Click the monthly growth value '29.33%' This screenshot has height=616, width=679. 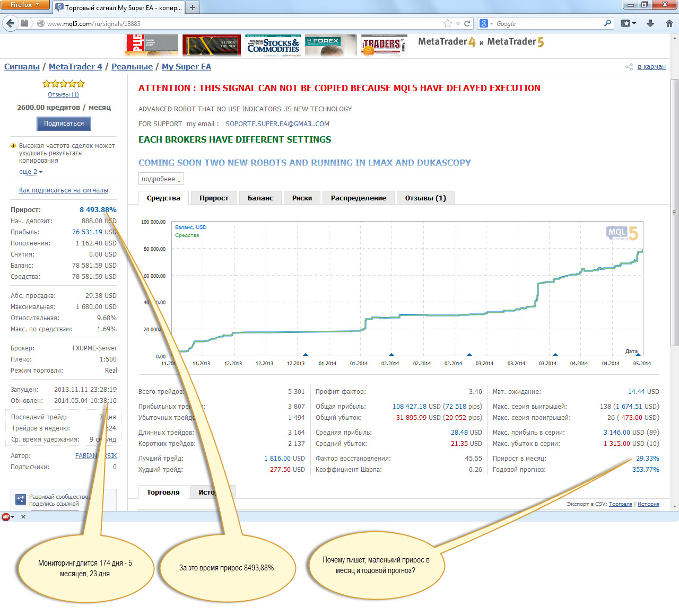tap(648, 459)
